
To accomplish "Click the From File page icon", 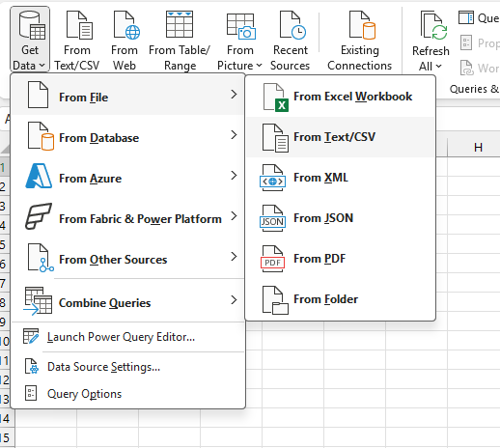I will point(38,95).
